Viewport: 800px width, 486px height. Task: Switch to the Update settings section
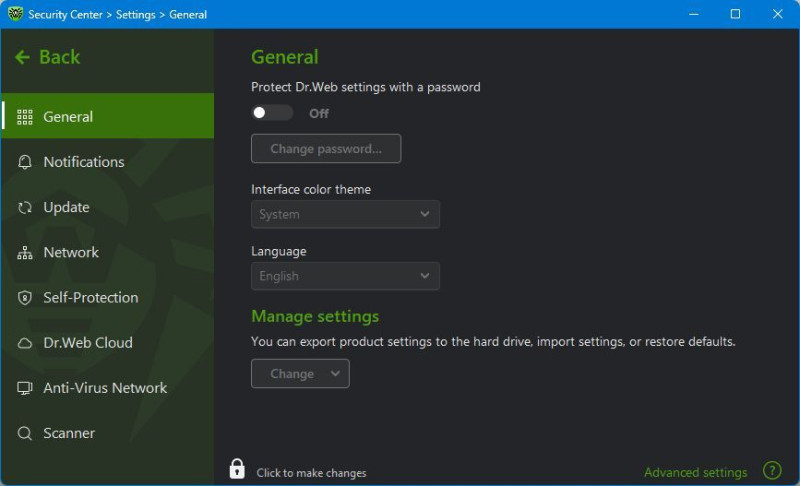[x=107, y=208]
